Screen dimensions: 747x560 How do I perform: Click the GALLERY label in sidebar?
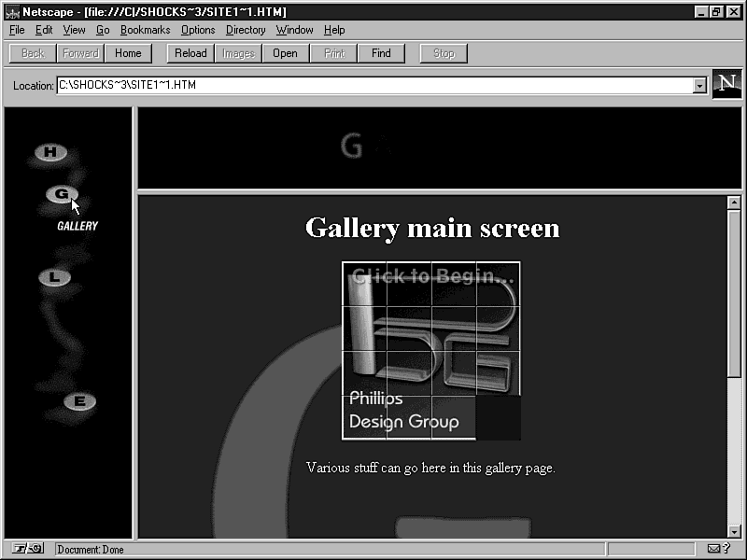pyautogui.click(x=78, y=226)
